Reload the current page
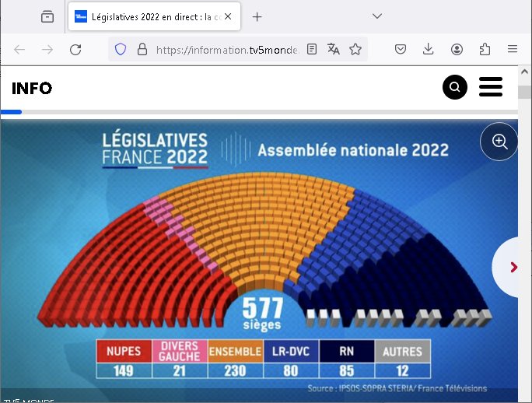The image size is (532, 403). [x=75, y=50]
